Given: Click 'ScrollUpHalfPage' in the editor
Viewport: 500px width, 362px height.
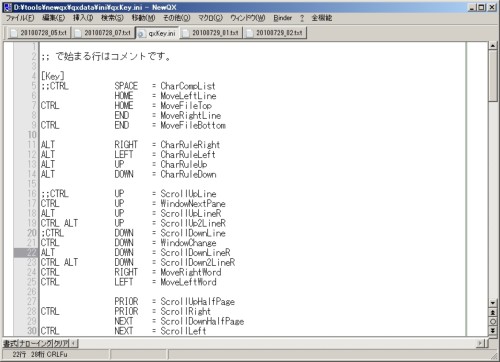Looking at the screenshot, I should (198, 302).
